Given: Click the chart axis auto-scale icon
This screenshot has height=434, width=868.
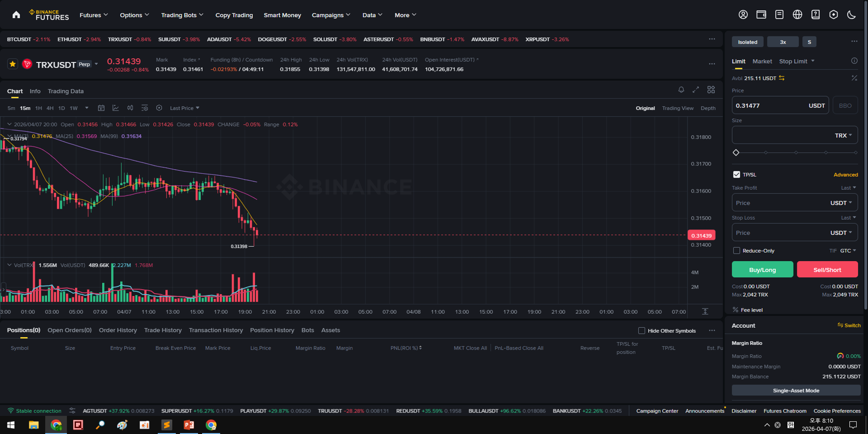Looking at the screenshot, I should [705, 311].
